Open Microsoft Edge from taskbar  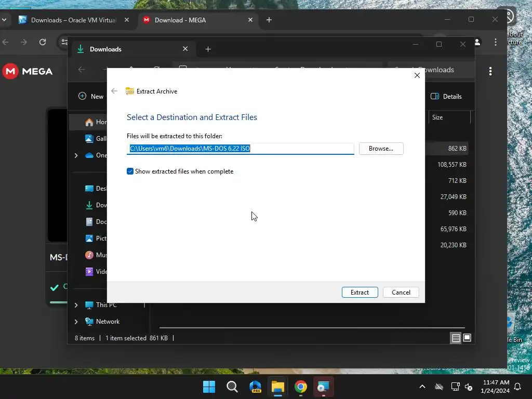tap(255, 387)
